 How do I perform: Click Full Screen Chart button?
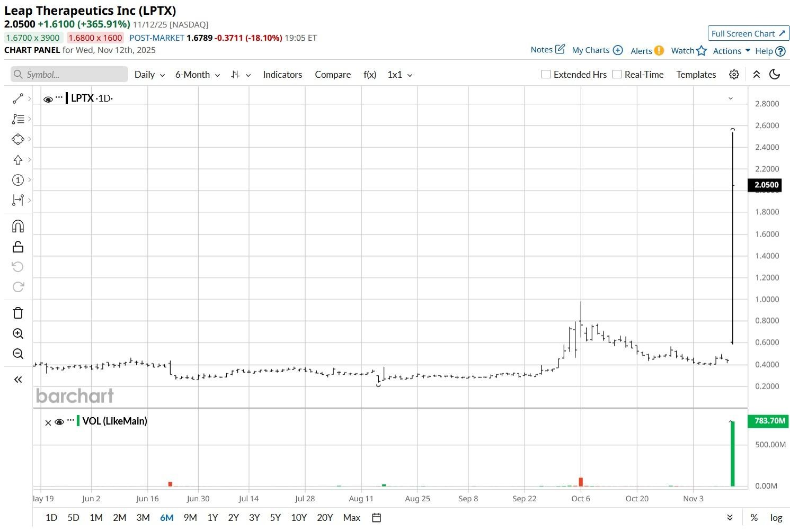pyautogui.click(x=749, y=33)
